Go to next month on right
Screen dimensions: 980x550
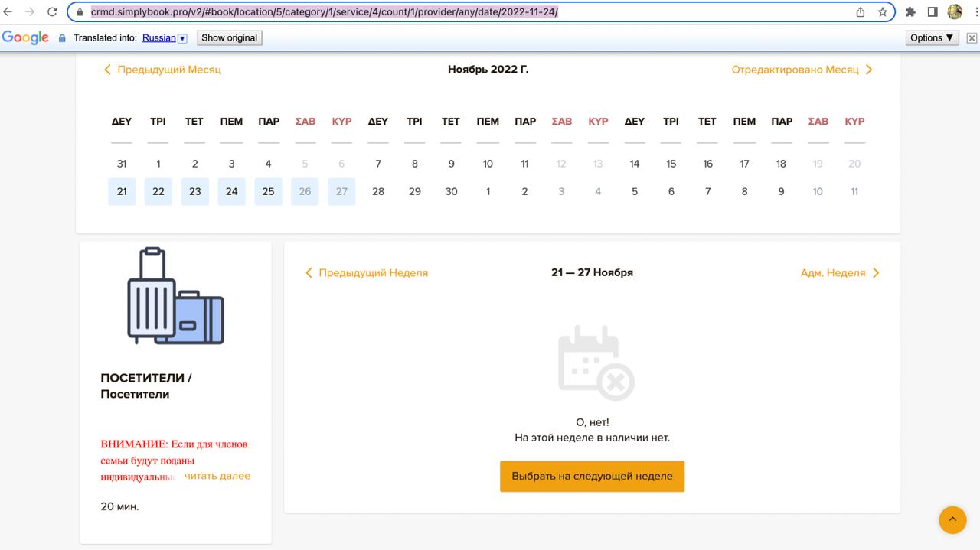(802, 70)
